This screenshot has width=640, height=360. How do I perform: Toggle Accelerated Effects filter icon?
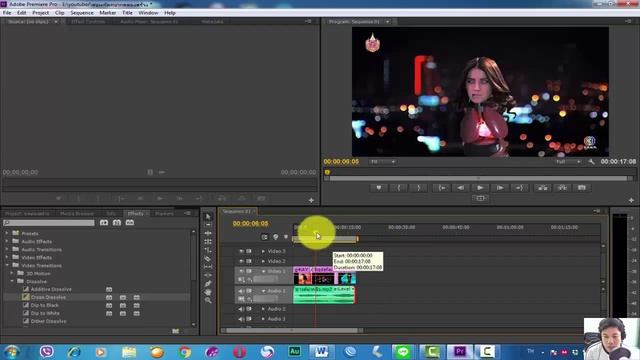click(104, 222)
